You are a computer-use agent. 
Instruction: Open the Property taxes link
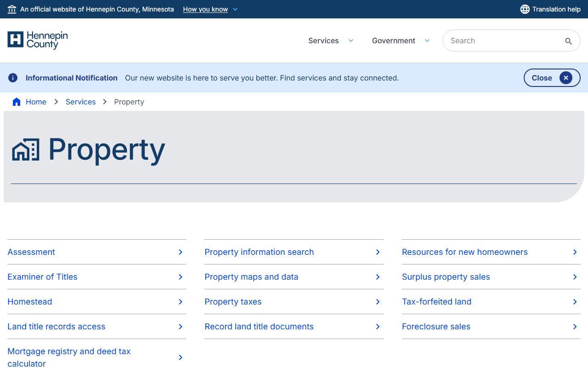[x=233, y=302]
